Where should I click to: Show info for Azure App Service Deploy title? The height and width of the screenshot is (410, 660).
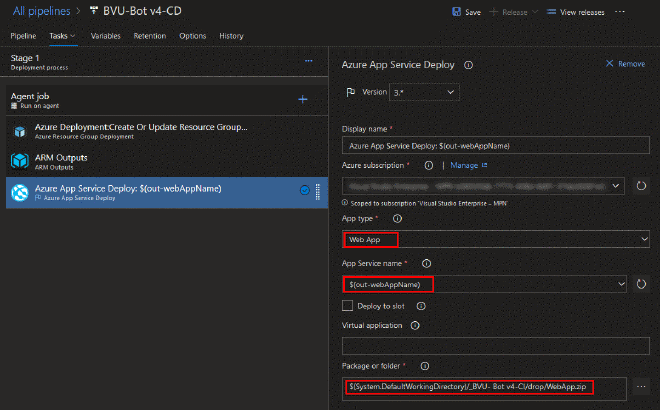pos(469,64)
